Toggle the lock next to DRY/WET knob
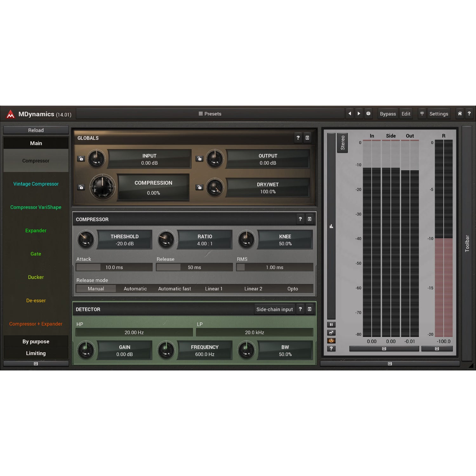Screen dimensions: 476x476 [x=199, y=187]
